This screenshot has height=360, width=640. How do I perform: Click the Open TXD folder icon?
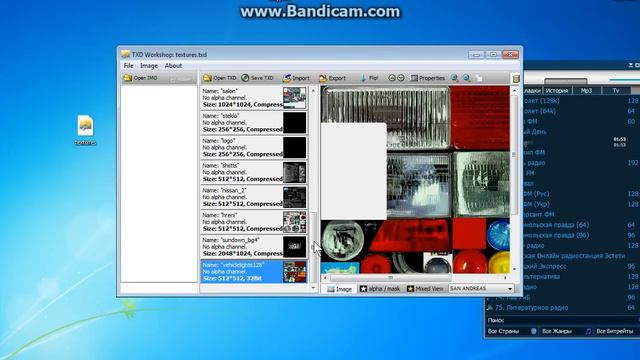(x=207, y=78)
